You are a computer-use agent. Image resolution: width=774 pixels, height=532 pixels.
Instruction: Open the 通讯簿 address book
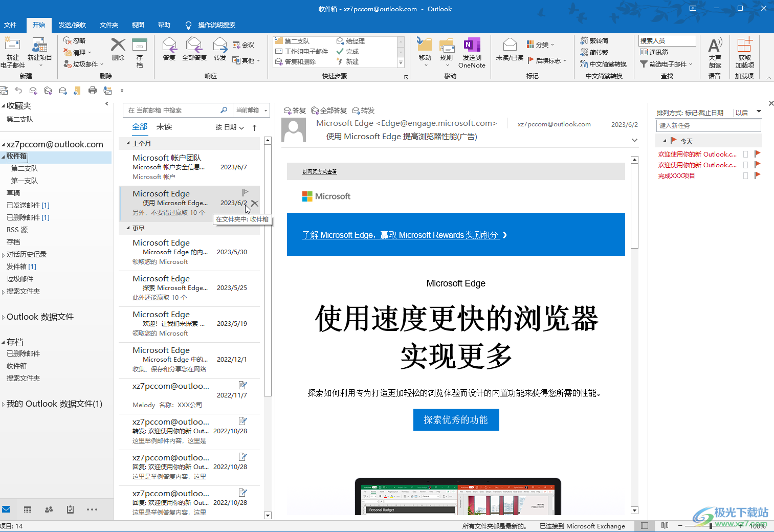[x=654, y=52]
